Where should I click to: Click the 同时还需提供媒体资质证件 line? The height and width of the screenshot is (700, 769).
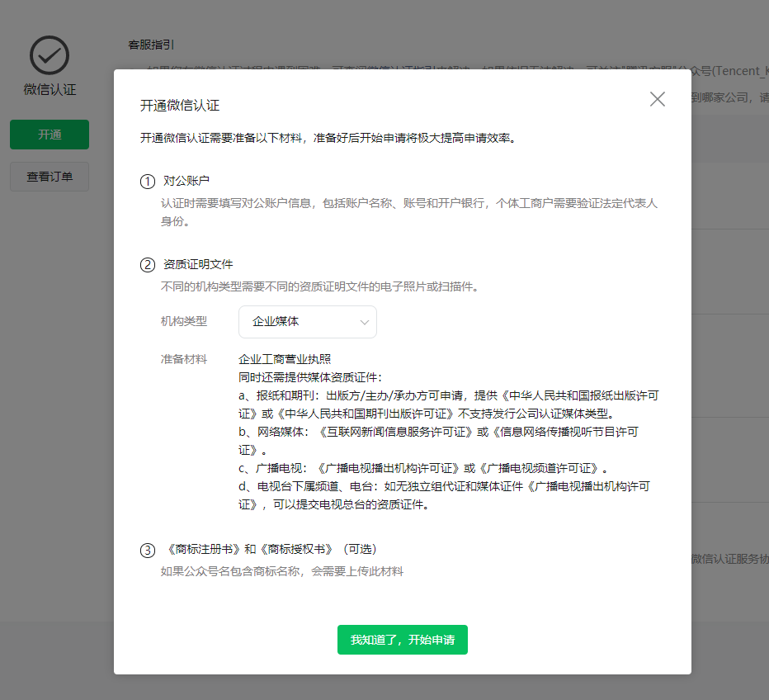point(310,377)
